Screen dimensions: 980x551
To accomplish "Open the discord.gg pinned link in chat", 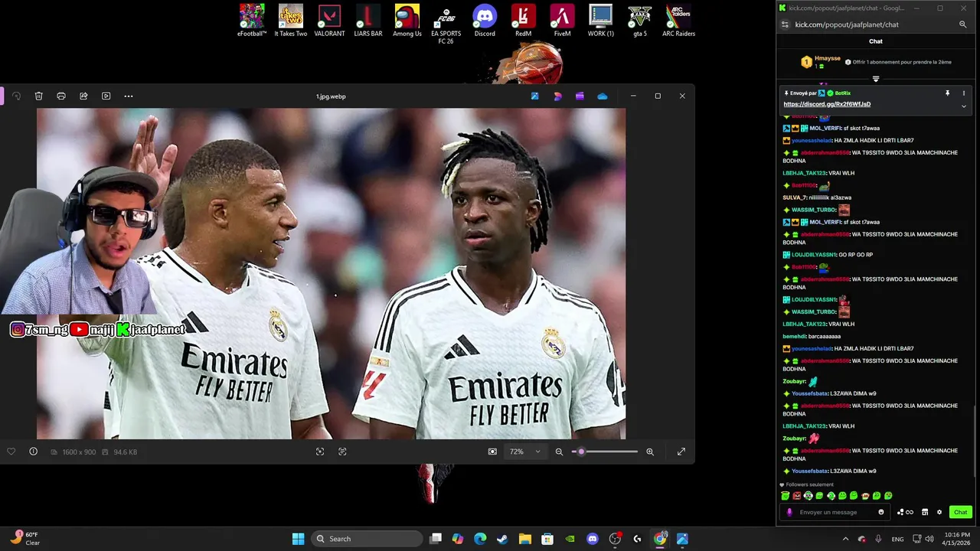I will point(827,104).
